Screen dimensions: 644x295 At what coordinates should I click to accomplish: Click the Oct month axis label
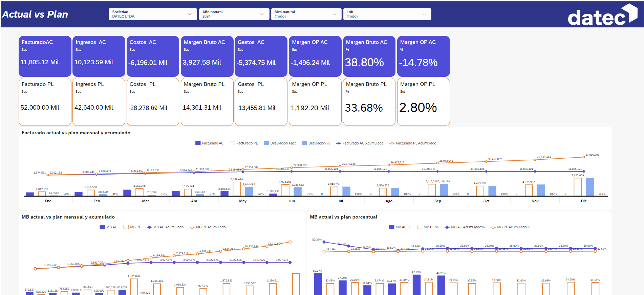tap(487, 201)
